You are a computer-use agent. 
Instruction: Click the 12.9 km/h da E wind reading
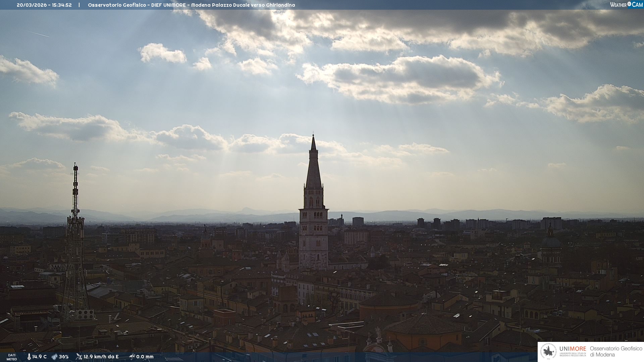click(101, 357)
